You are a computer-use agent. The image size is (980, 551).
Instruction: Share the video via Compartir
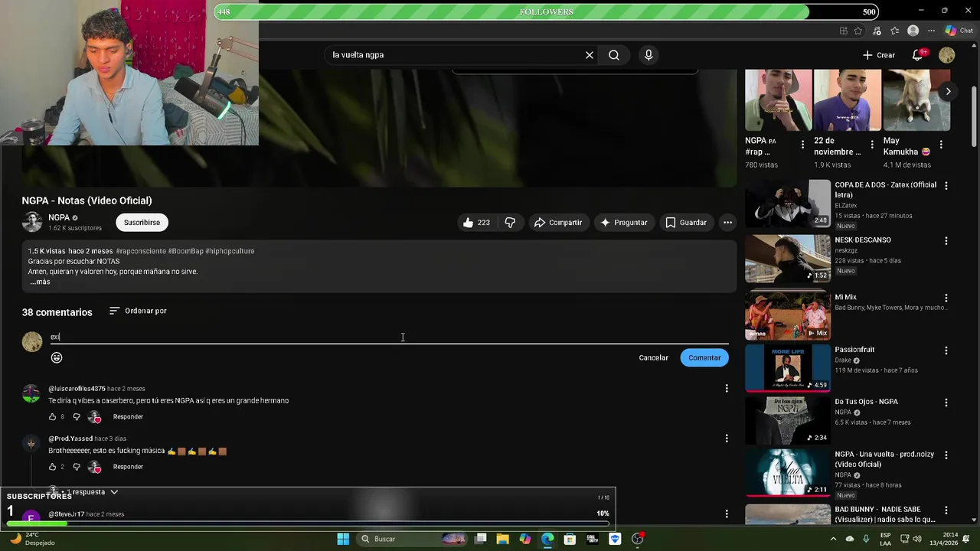click(x=558, y=223)
